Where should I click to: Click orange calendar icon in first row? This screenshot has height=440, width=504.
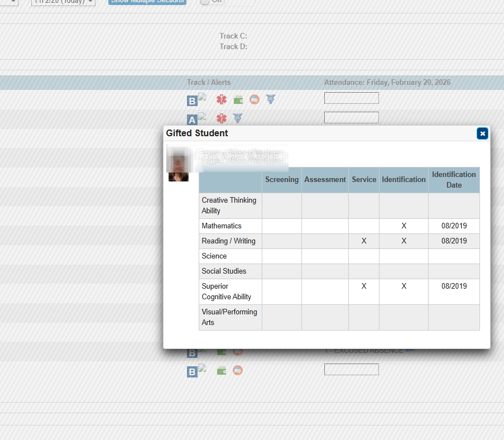click(255, 100)
